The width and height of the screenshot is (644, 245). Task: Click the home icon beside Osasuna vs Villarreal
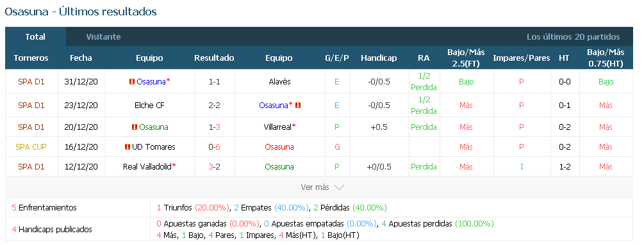pyautogui.click(x=135, y=127)
